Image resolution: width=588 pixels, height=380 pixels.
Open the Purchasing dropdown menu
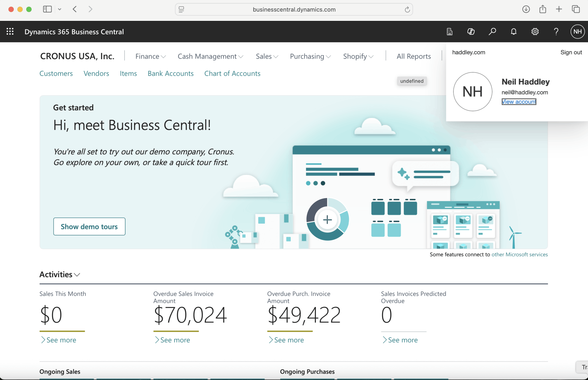[x=310, y=56]
